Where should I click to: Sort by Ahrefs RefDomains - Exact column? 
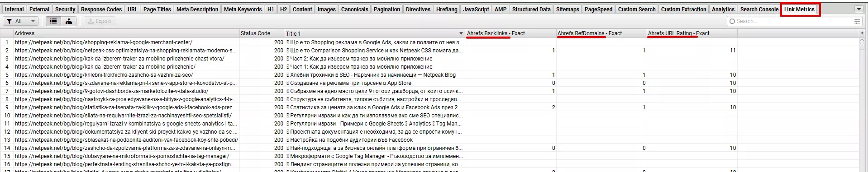click(601, 33)
